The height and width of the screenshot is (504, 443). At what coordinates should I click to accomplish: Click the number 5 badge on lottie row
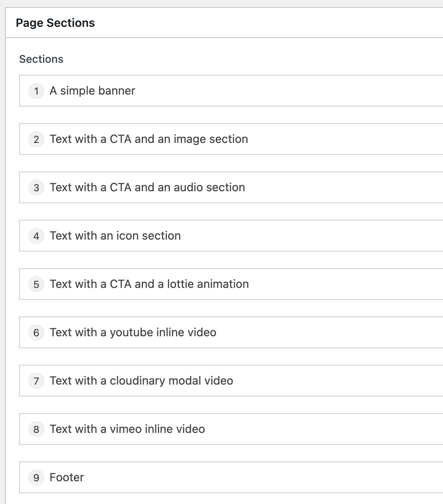36,284
